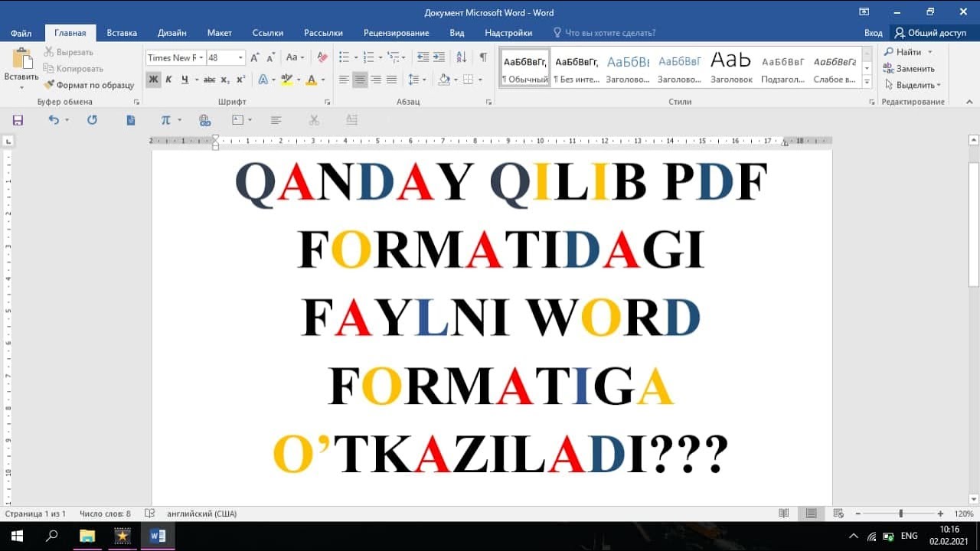
Task: Click Формат по образцу button
Action: click(90, 85)
